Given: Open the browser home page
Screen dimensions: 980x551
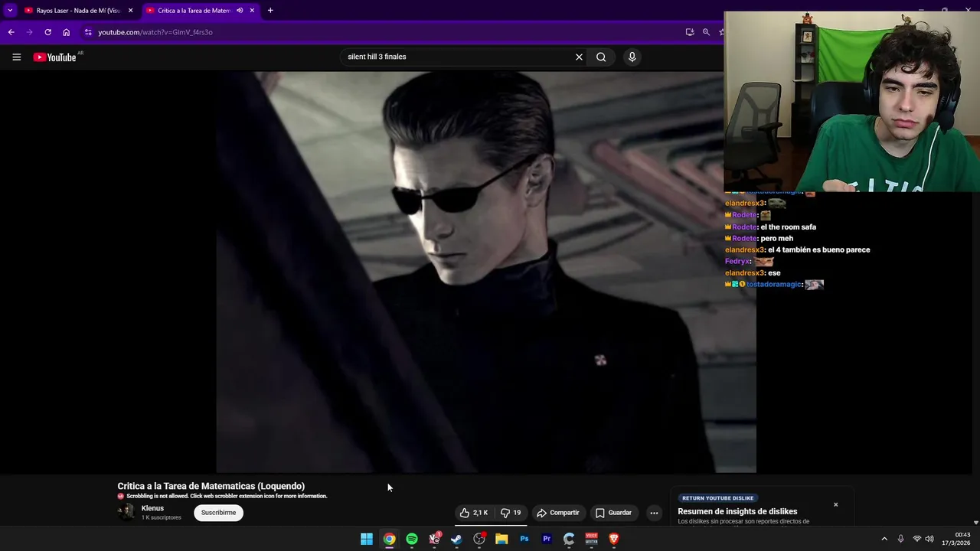Looking at the screenshot, I should [67, 32].
